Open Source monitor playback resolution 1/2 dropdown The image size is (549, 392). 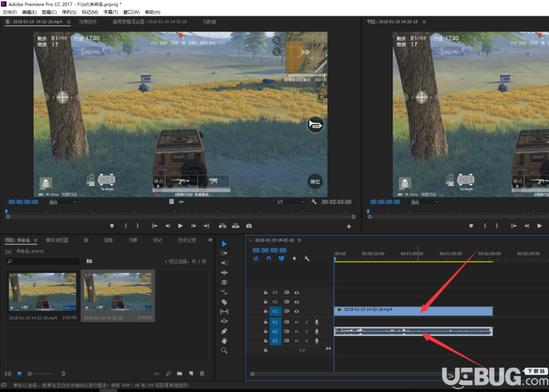290,202
